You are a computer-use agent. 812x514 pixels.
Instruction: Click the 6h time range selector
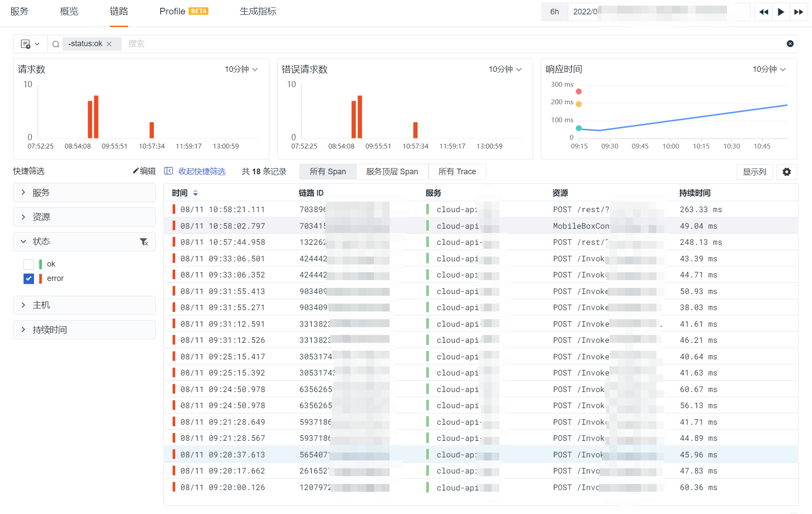pos(554,12)
